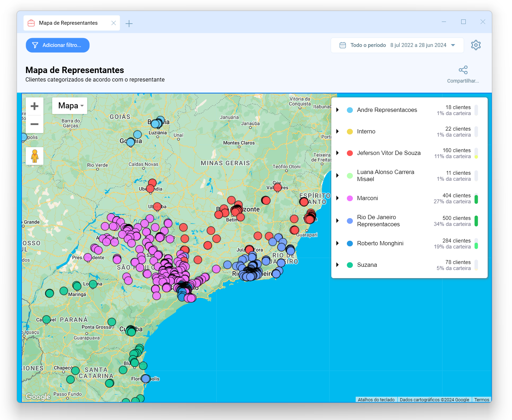
Task: Click the calendar icon in period selector
Action: [342, 45]
